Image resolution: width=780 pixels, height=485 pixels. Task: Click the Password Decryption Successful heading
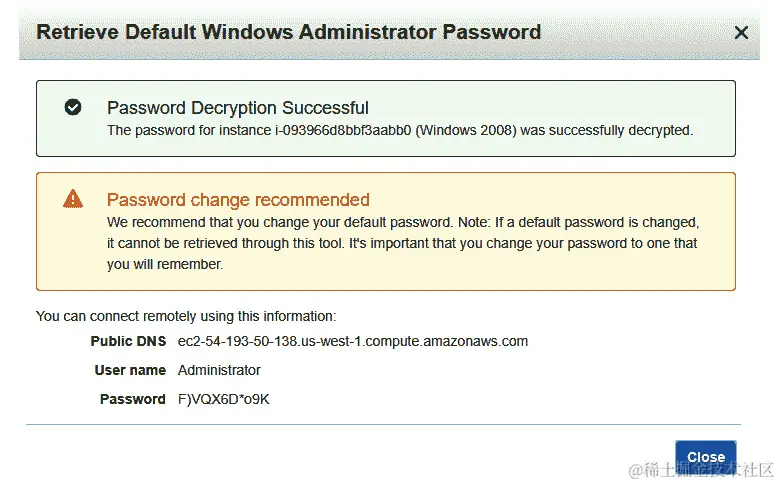(x=238, y=108)
